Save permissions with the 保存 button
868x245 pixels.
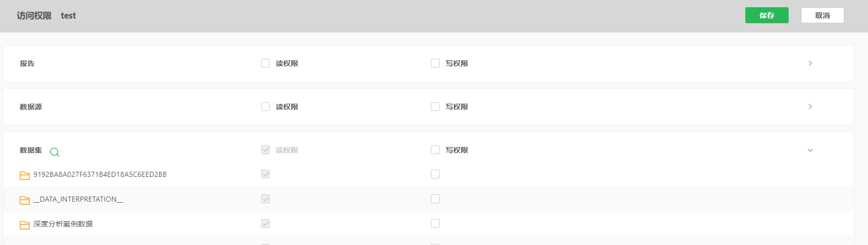[767, 15]
